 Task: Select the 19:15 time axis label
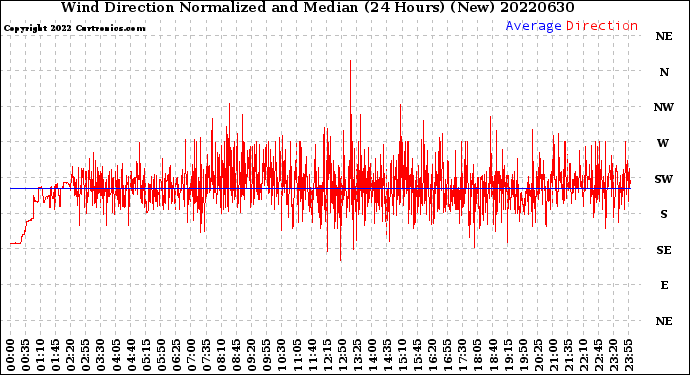508,355
